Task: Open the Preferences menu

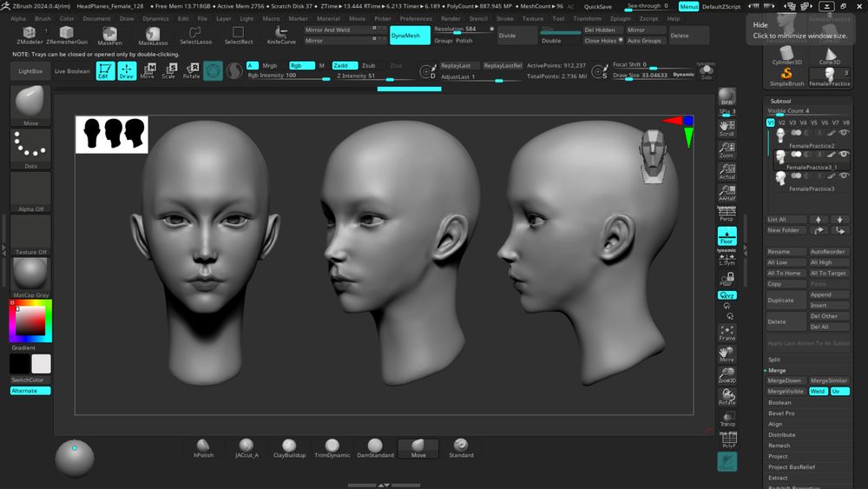Action: click(416, 18)
